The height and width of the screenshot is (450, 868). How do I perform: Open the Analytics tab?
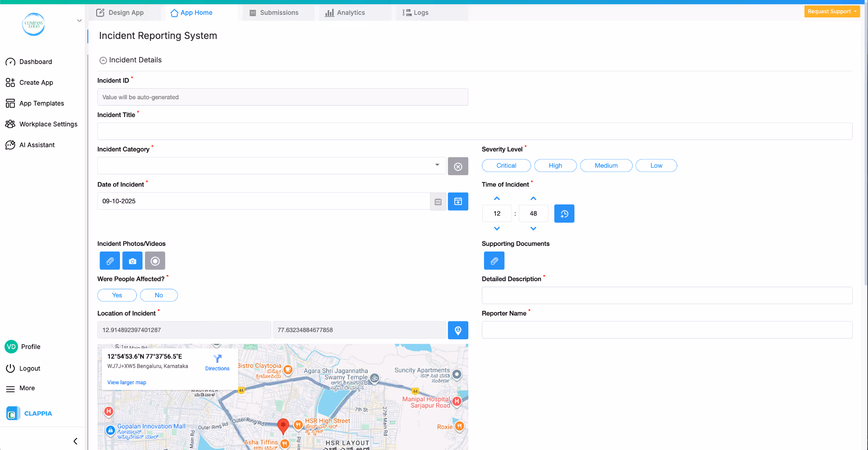click(x=350, y=12)
